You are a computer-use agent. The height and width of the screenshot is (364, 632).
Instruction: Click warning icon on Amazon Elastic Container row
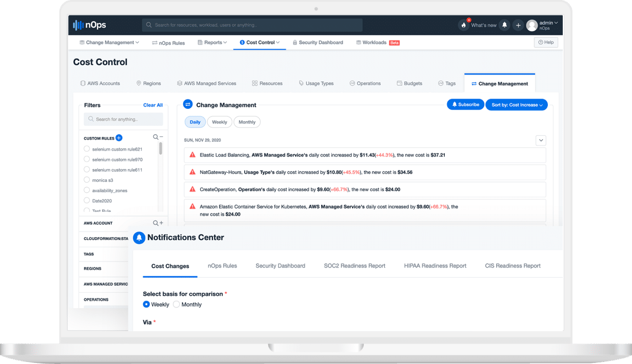click(x=193, y=207)
